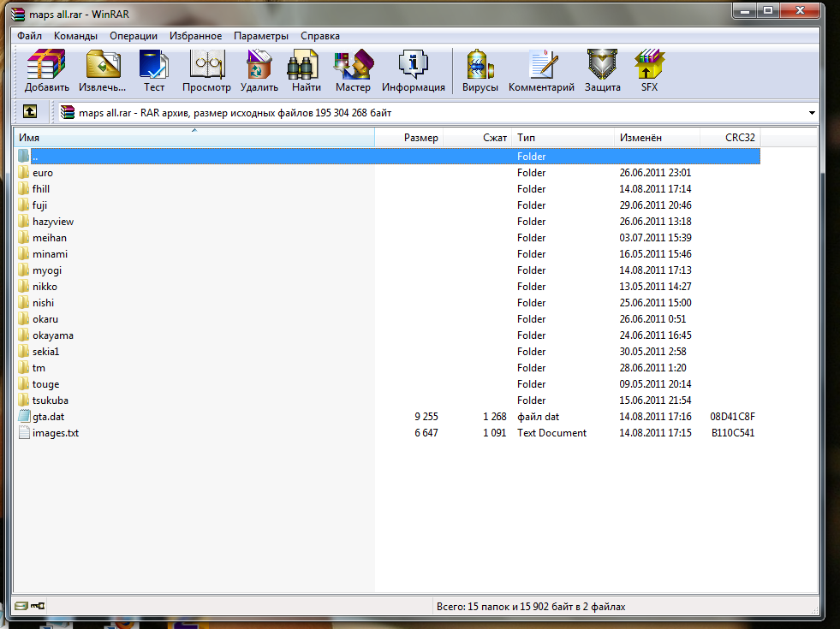The image size is (840, 629).
Task: Select the images.txt file icon
Action: pyautogui.click(x=24, y=432)
